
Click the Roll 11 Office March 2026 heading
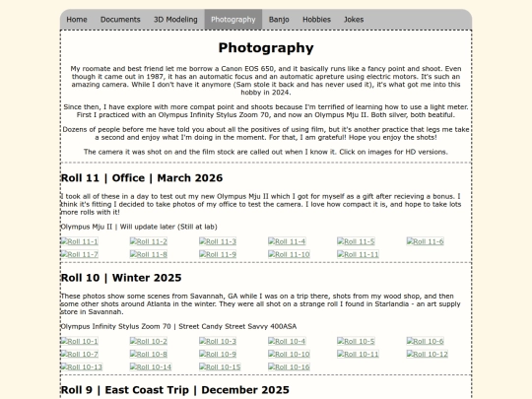[142, 178]
